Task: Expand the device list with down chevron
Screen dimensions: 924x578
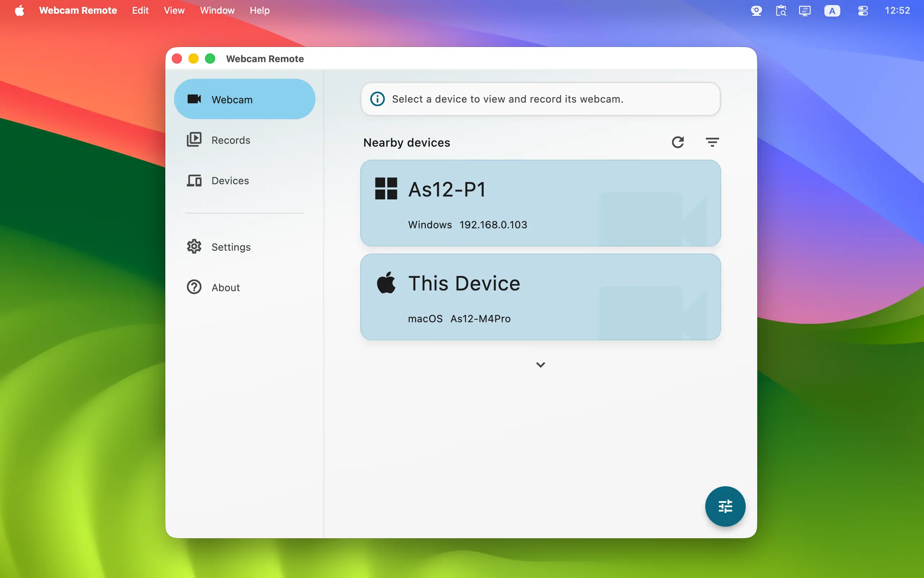Action: tap(540, 365)
